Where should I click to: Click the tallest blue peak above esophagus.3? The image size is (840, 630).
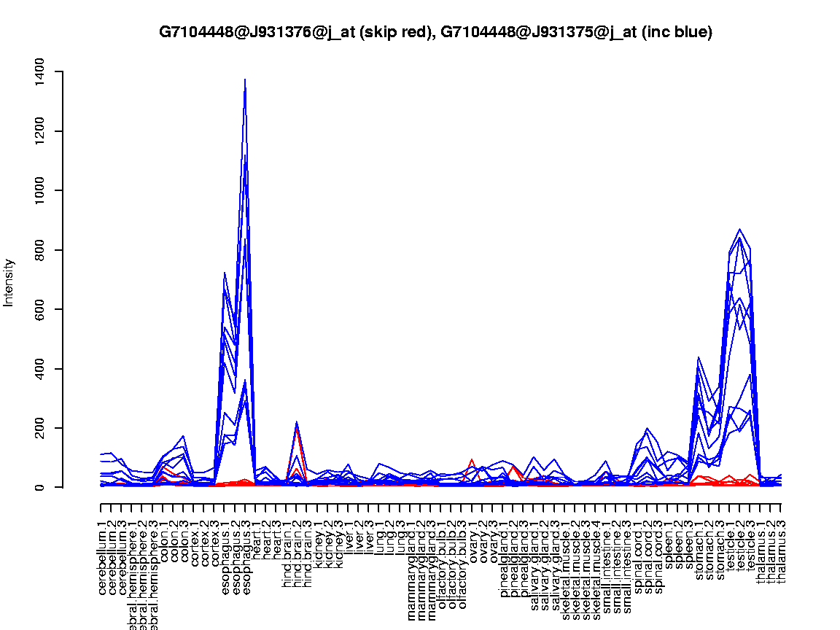[x=245, y=80]
